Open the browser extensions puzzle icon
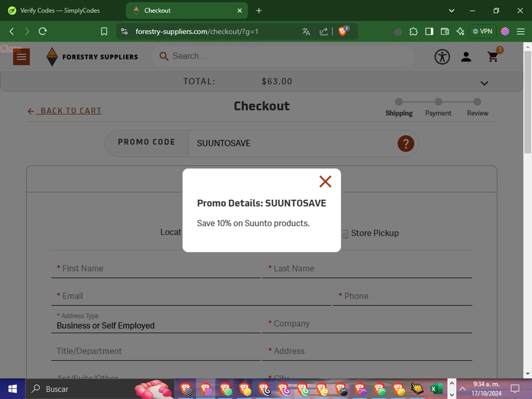 [414, 32]
